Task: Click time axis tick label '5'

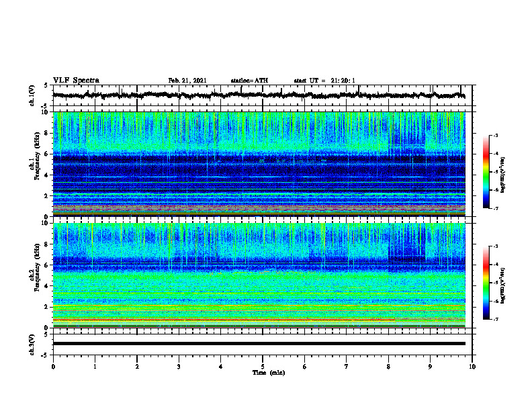Action: tap(263, 367)
